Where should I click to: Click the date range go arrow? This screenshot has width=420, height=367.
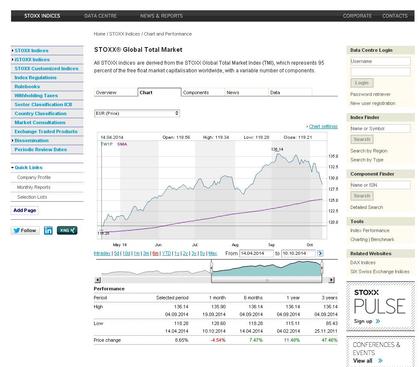[x=320, y=253]
